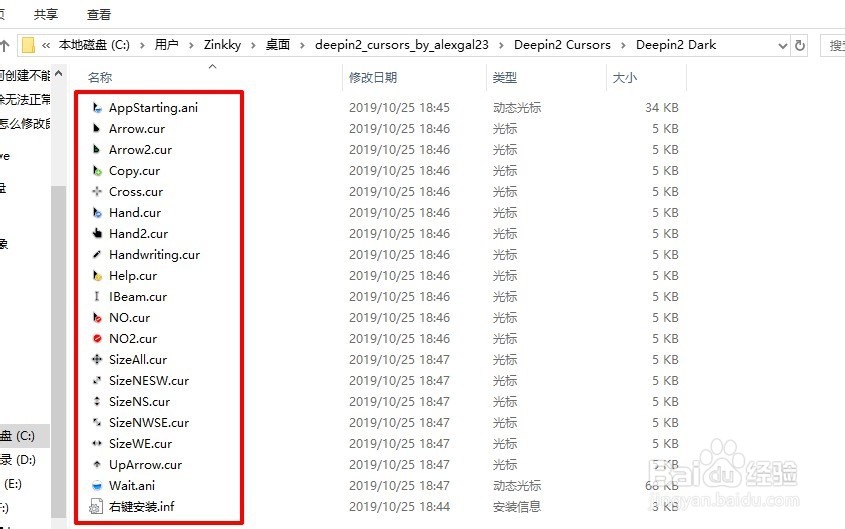845x529 pixels.
Task: Click Deepin2 Dark breadcrumb segment
Action: point(676,45)
